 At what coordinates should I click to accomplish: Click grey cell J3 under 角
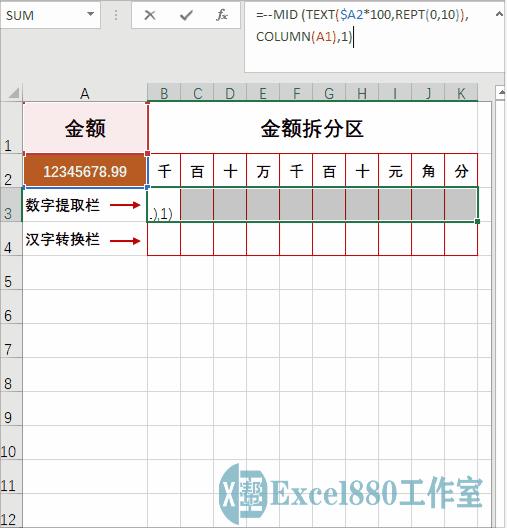[x=428, y=205]
